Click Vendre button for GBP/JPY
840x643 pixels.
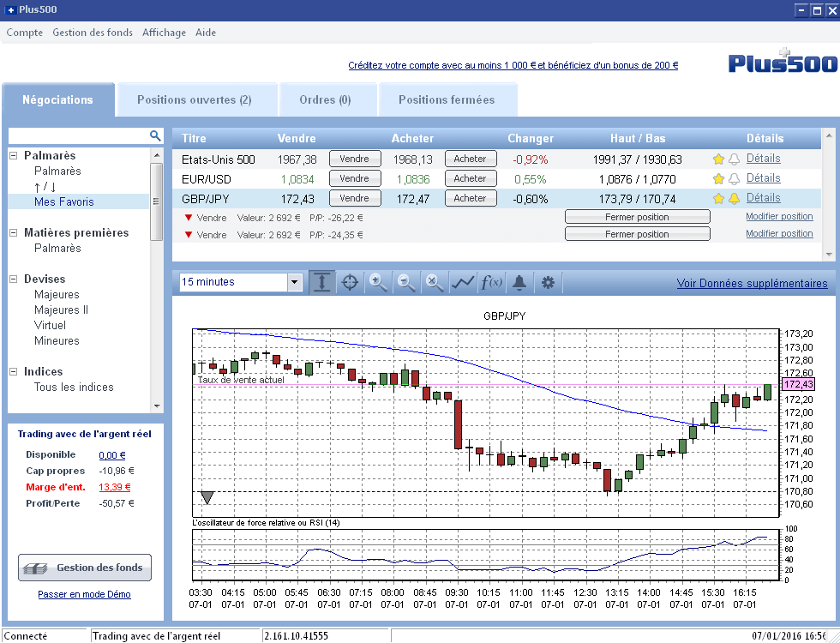pyautogui.click(x=355, y=198)
